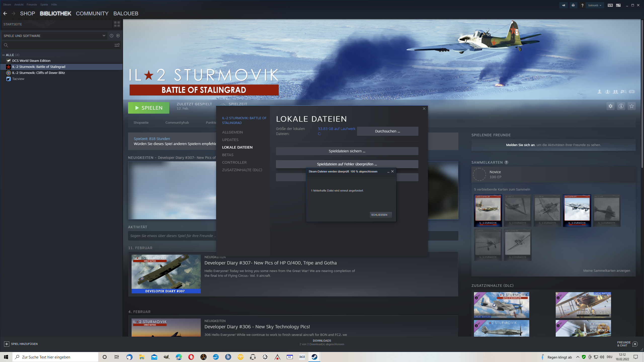Show hidden system tray icons chevron
Viewport: 644px width, 362px height.
pyautogui.click(x=578, y=357)
